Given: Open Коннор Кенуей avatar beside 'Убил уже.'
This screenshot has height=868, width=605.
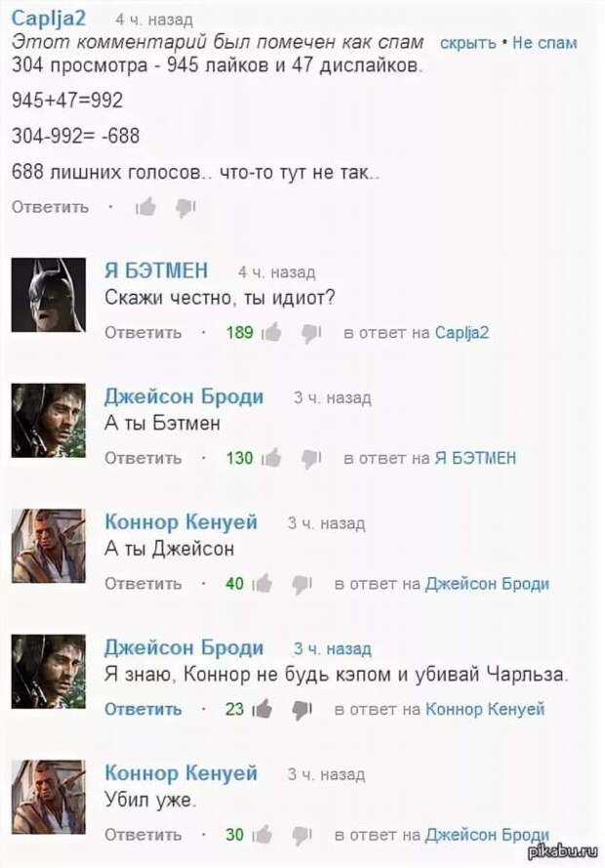Looking at the screenshot, I should [x=49, y=797].
